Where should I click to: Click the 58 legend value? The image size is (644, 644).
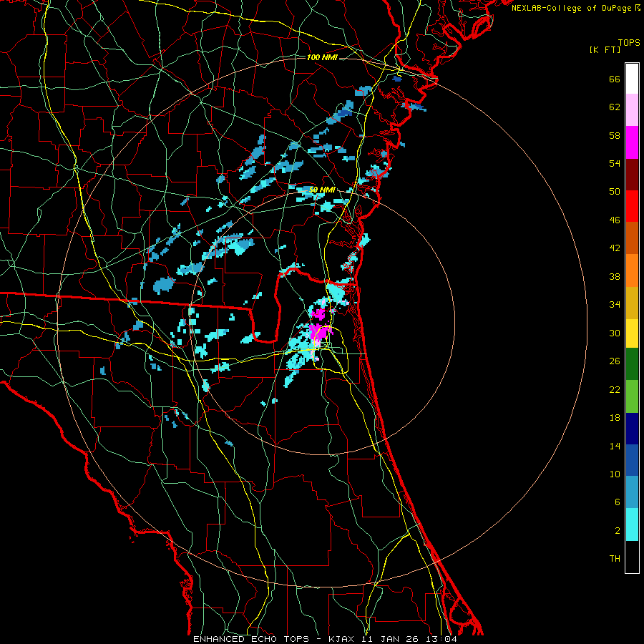[615, 136]
